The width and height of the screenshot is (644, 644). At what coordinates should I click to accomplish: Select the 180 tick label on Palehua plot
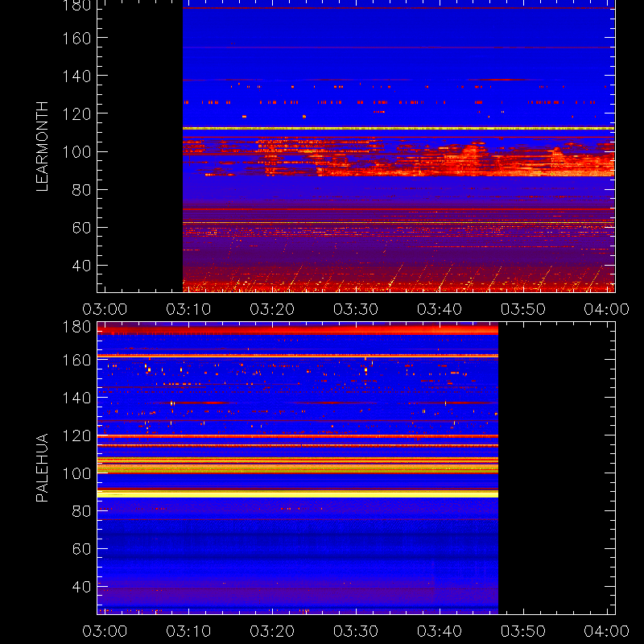pyautogui.click(x=76, y=327)
